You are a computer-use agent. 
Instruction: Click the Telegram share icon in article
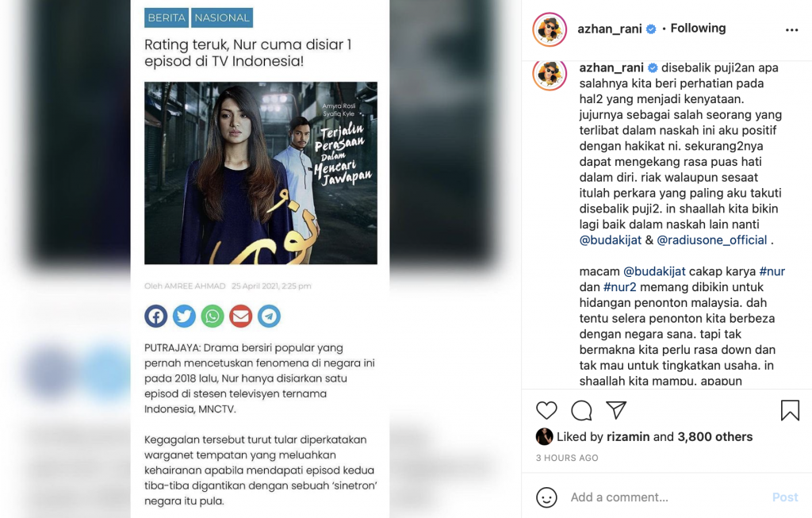[x=270, y=316]
